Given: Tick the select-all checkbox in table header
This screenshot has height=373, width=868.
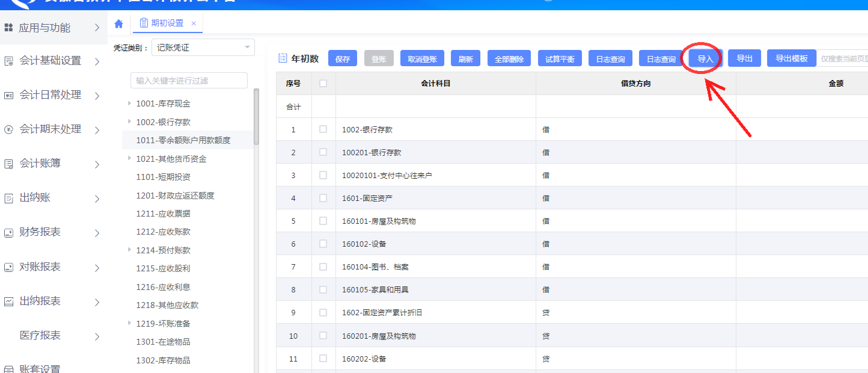Looking at the screenshot, I should (323, 84).
